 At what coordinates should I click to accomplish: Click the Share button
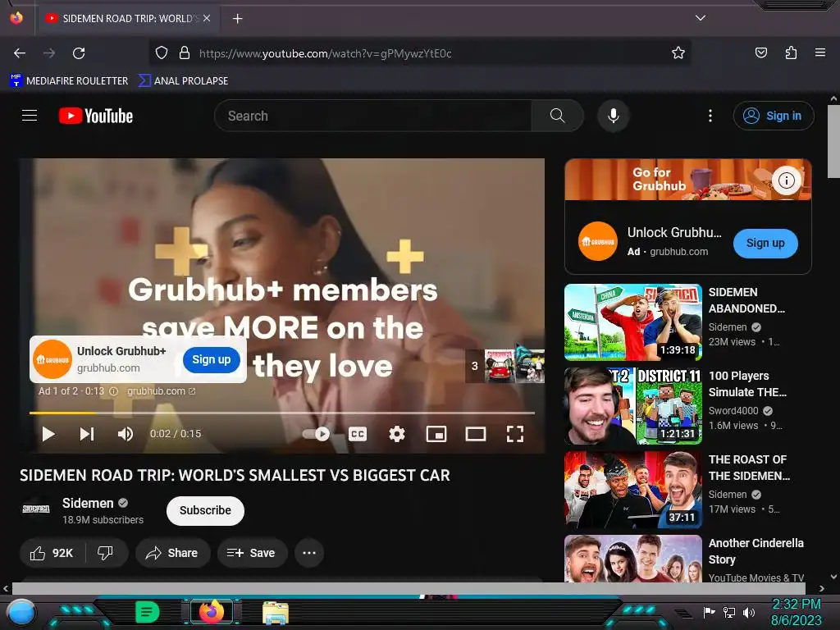point(172,553)
